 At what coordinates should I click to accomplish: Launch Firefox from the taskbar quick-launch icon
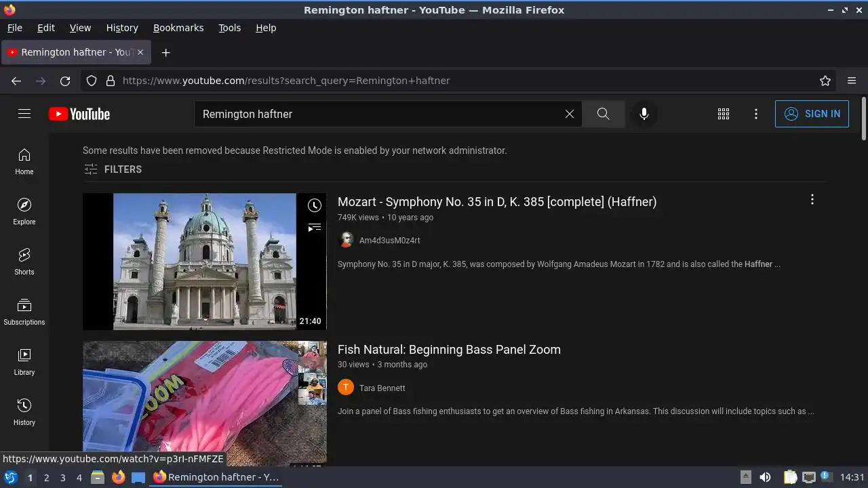[118, 477]
